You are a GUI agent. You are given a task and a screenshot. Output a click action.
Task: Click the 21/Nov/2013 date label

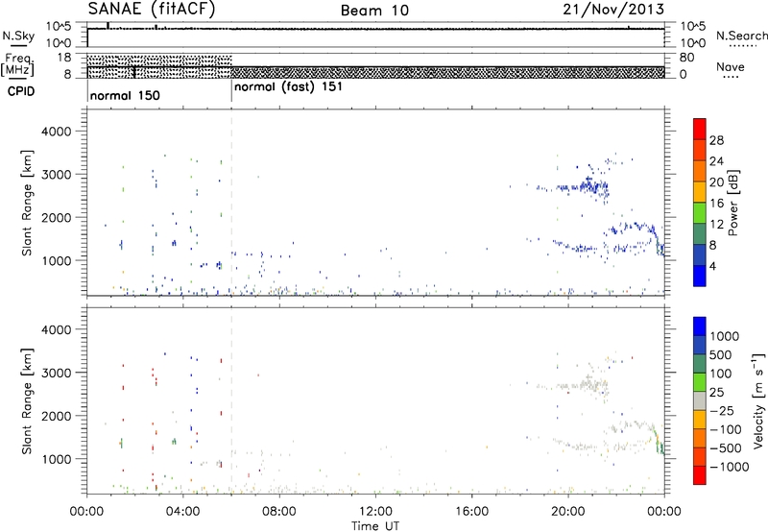pyautogui.click(x=613, y=10)
